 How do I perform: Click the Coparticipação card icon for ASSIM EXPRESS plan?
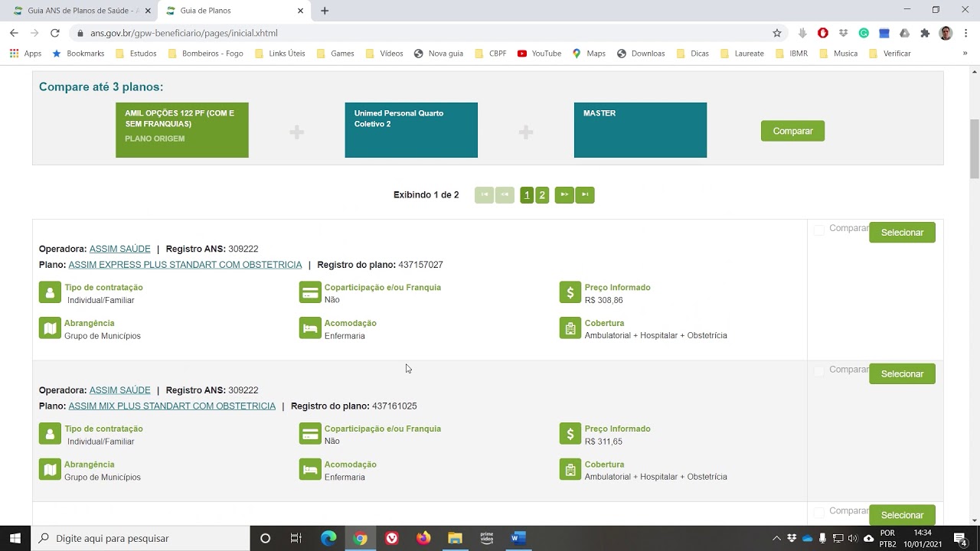(310, 293)
